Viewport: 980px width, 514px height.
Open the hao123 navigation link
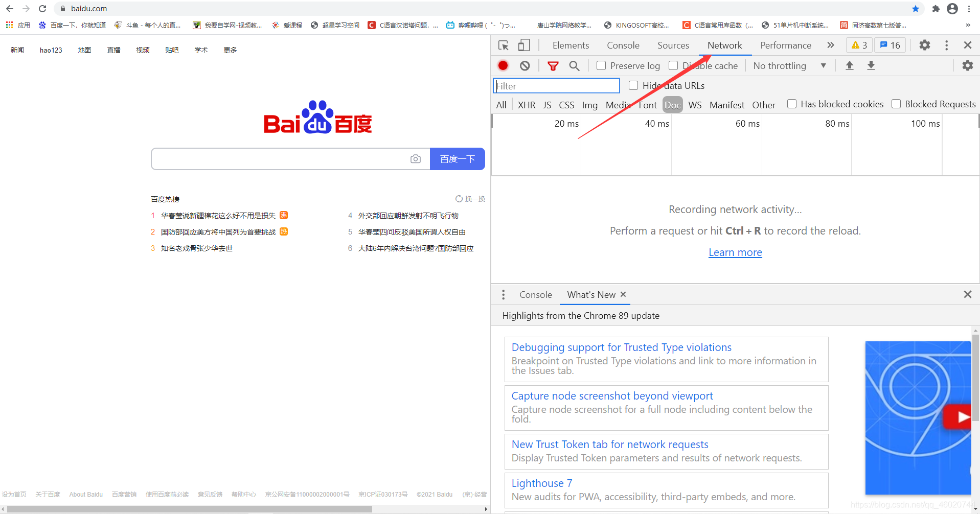[x=51, y=50]
